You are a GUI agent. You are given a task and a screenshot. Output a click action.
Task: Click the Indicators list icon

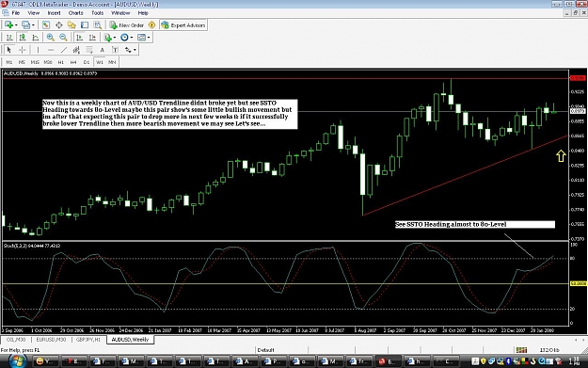click(x=108, y=38)
